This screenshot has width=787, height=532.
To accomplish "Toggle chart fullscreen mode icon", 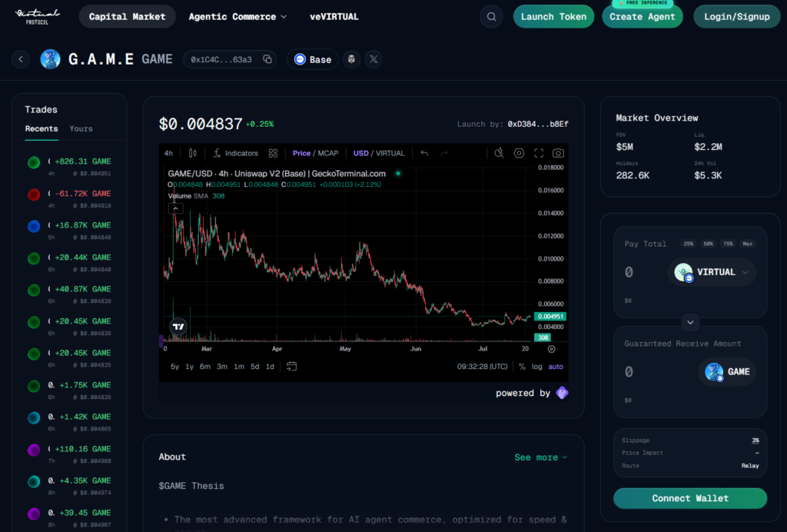I will [x=539, y=153].
